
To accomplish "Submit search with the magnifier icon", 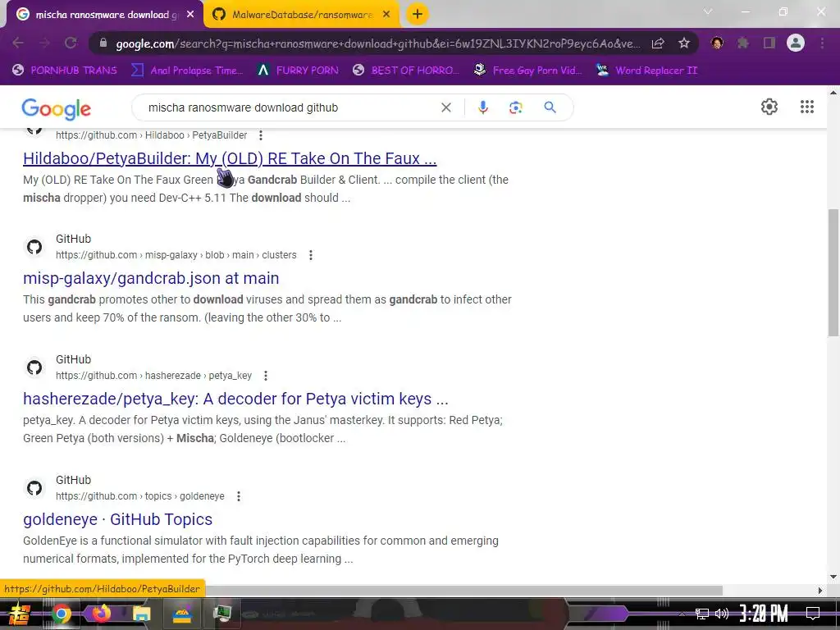I will [550, 107].
